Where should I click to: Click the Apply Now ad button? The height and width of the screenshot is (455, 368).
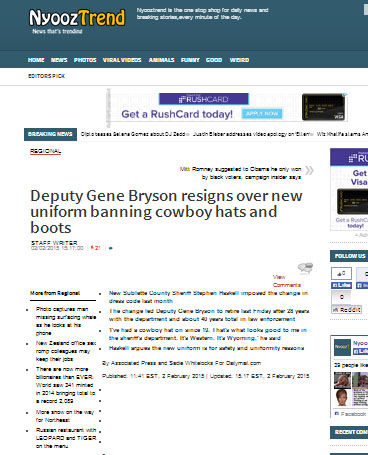(262, 114)
